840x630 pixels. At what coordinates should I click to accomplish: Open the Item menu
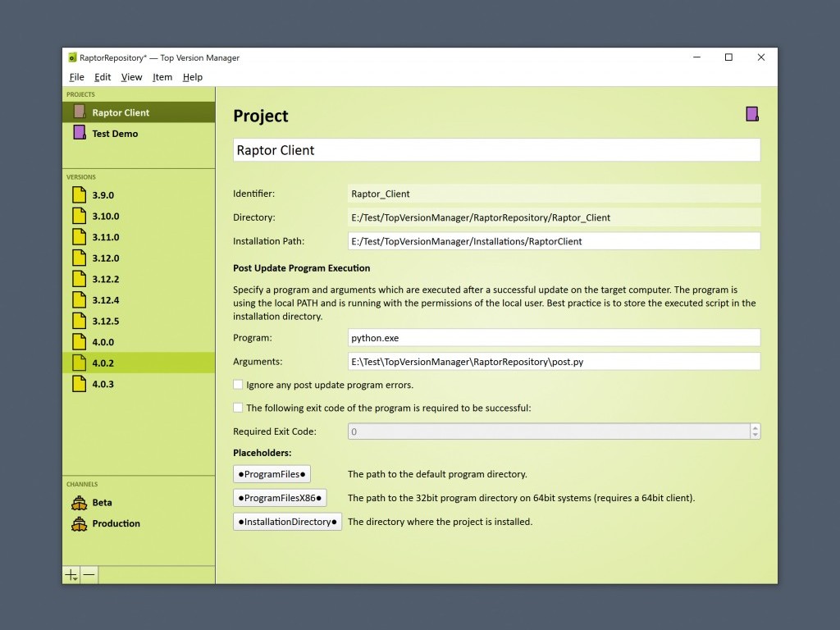click(162, 77)
